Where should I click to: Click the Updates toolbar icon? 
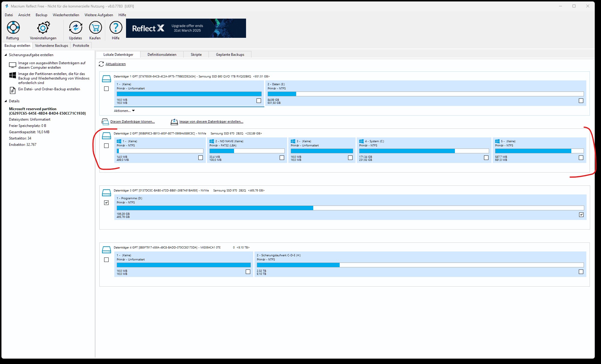pyautogui.click(x=75, y=28)
